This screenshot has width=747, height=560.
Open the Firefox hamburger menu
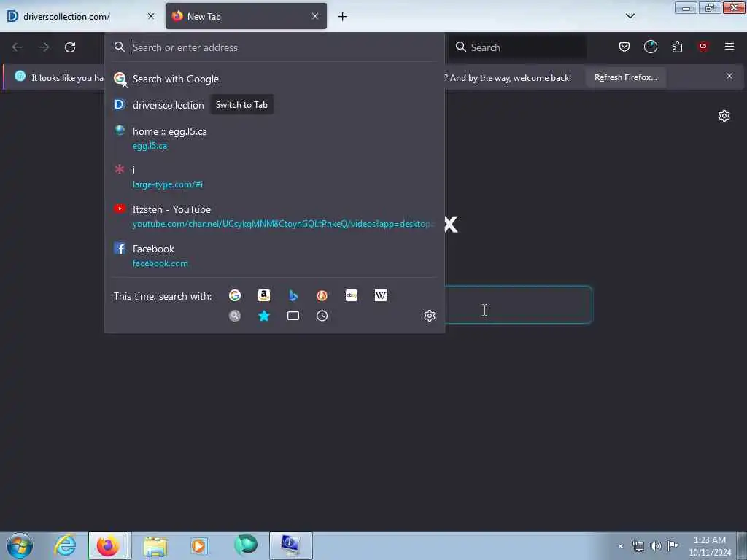[x=729, y=47]
